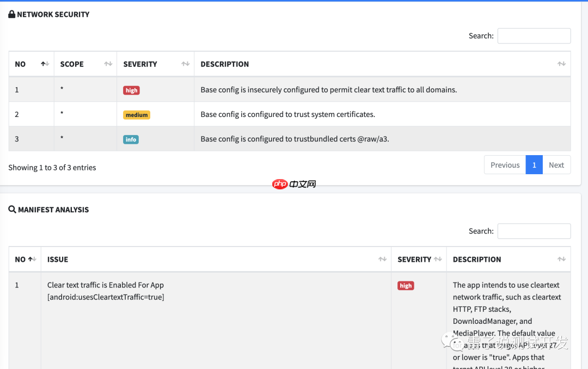
Task: Sort Network Security table by SCOPE arrows
Action: point(108,64)
